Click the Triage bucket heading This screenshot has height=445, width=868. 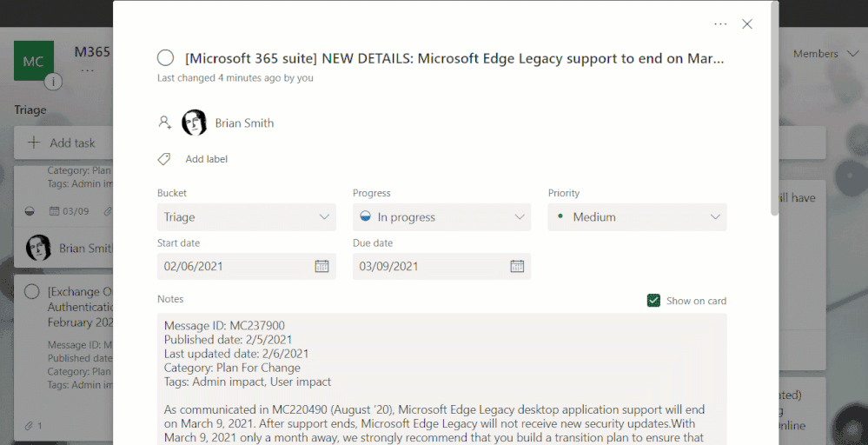[x=30, y=110]
